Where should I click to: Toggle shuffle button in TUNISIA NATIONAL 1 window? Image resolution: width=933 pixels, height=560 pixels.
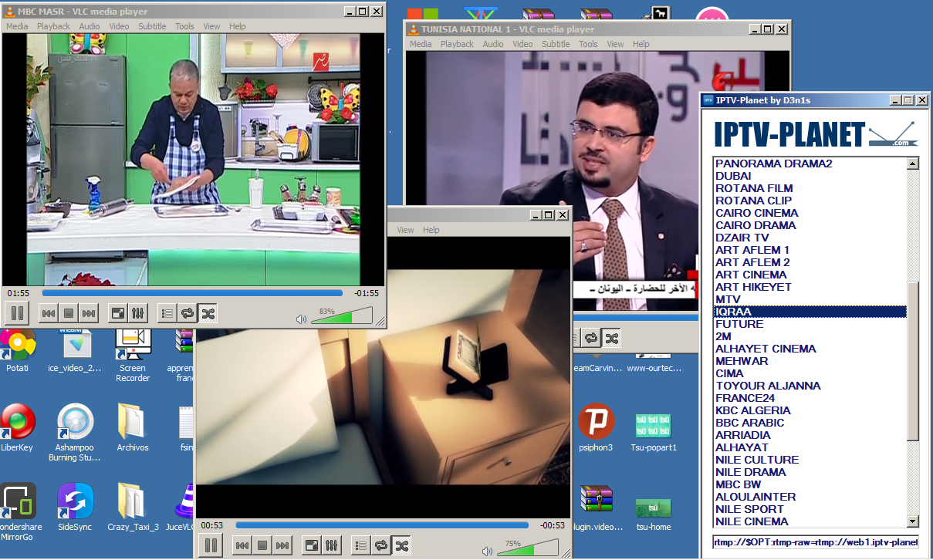click(611, 338)
